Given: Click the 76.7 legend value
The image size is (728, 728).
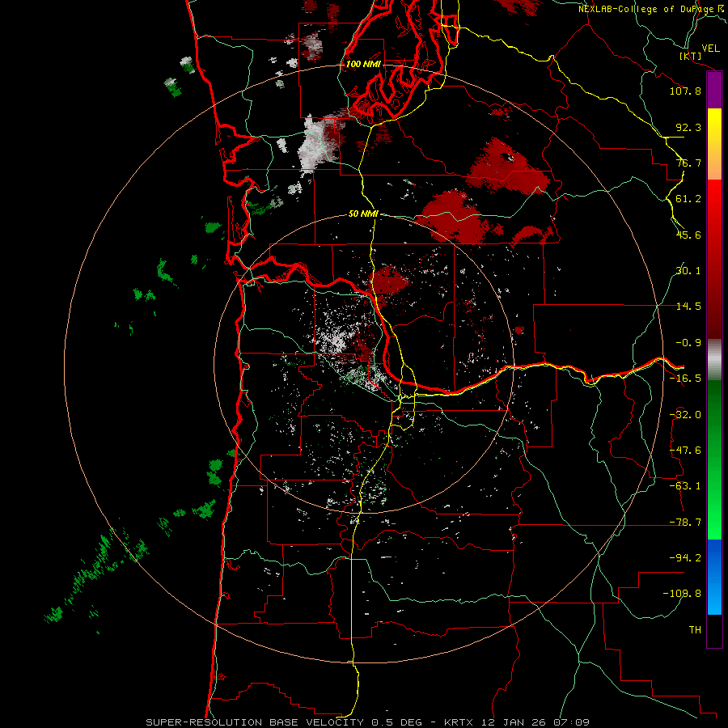Looking at the screenshot, I should [x=688, y=163].
